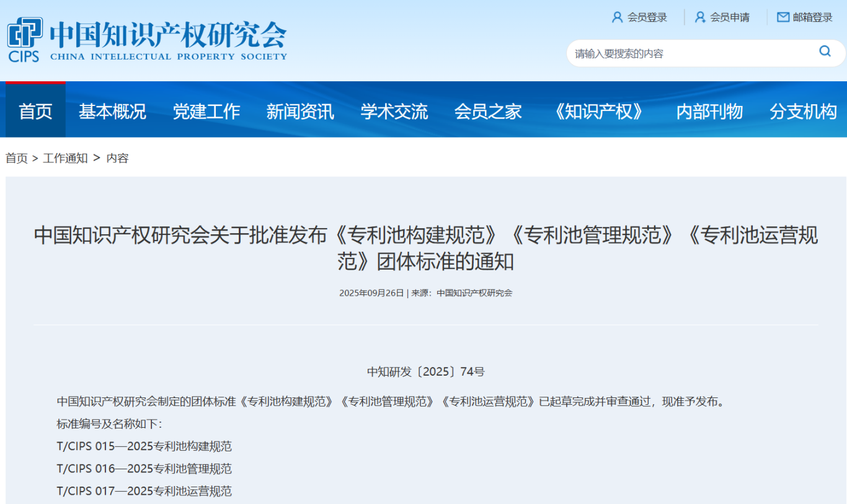Navigate to 会员之家
Image resolution: width=847 pixels, height=504 pixels.
click(488, 112)
